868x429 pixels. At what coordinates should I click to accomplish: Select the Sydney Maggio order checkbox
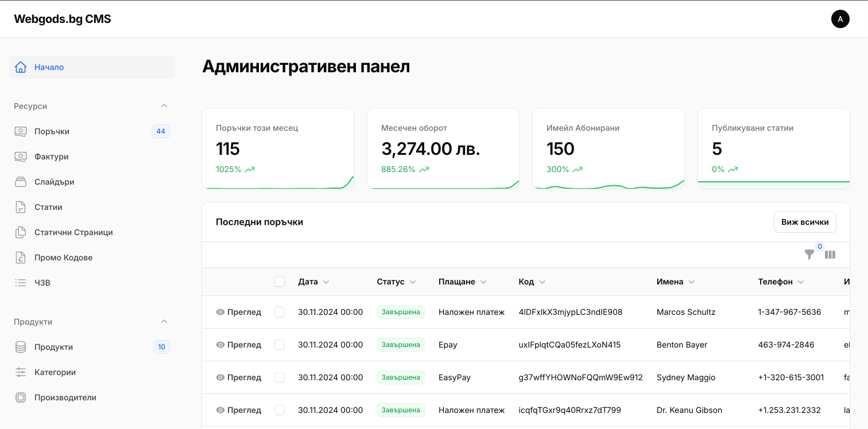(x=280, y=377)
